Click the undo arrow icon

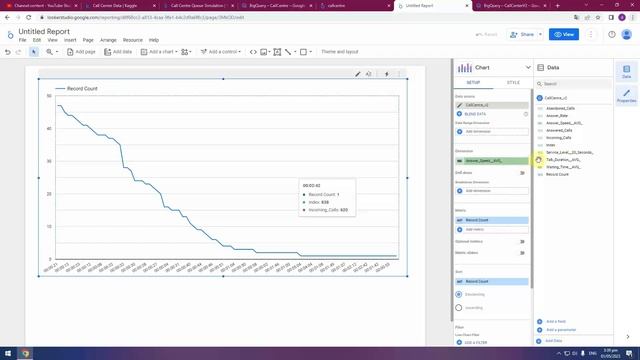coord(8,52)
